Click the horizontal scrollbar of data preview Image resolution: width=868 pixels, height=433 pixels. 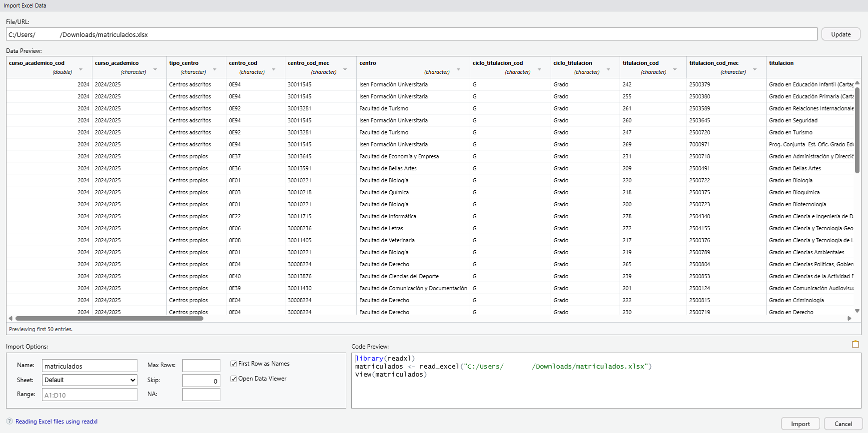pos(109,318)
